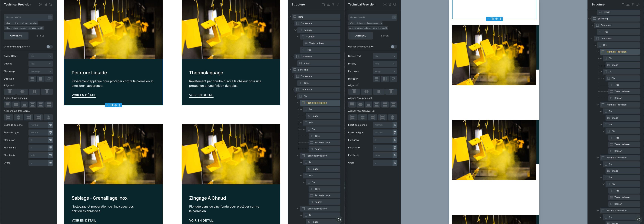Choose the stacked-bars direction icon, left settings panel
Viewport: 644px width, 224px height.
(32, 79)
